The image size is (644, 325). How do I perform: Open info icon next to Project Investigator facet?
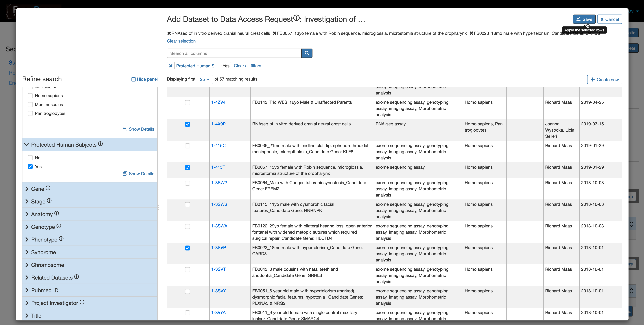click(82, 302)
